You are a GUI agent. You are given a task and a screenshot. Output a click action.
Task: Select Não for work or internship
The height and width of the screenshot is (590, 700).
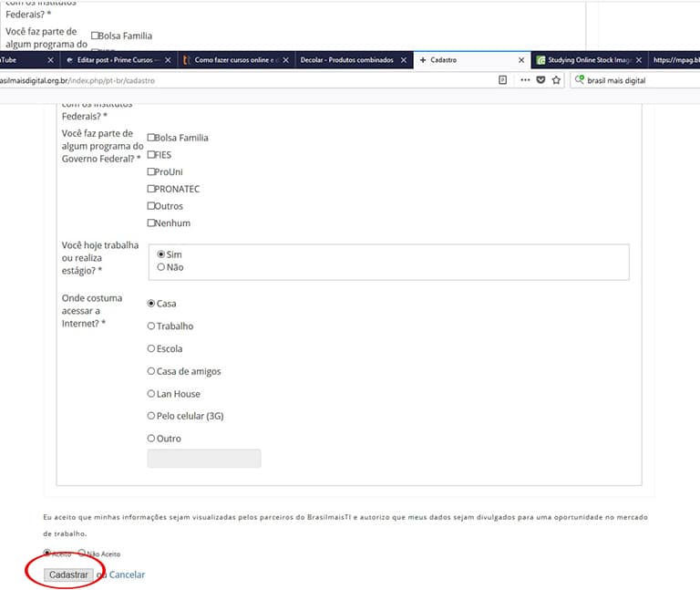pos(161,267)
